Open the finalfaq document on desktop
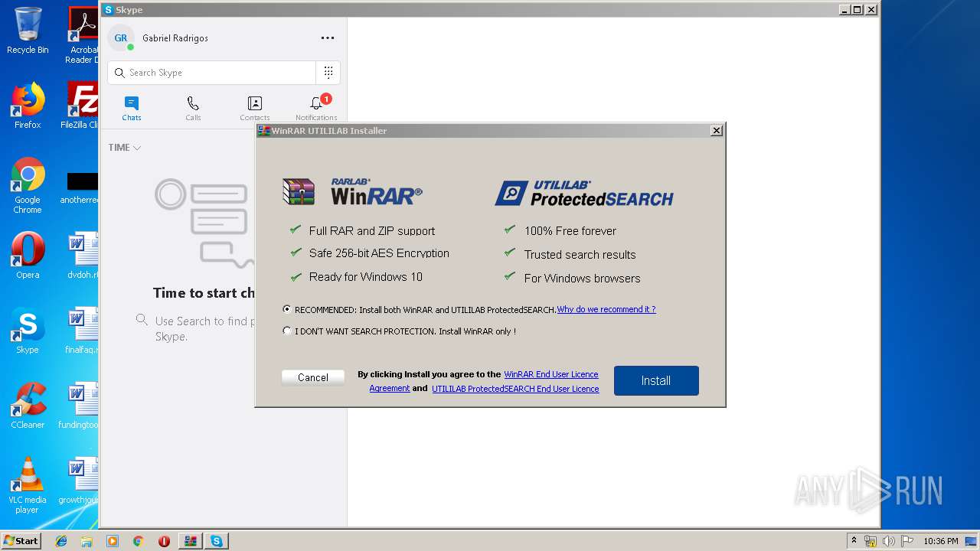 pyautogui.click(x=83, y=331)
